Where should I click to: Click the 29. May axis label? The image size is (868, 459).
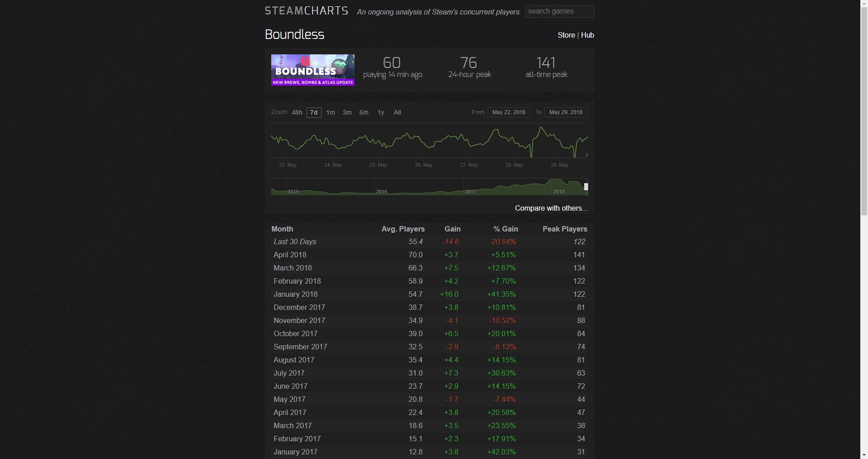(560, 165)
